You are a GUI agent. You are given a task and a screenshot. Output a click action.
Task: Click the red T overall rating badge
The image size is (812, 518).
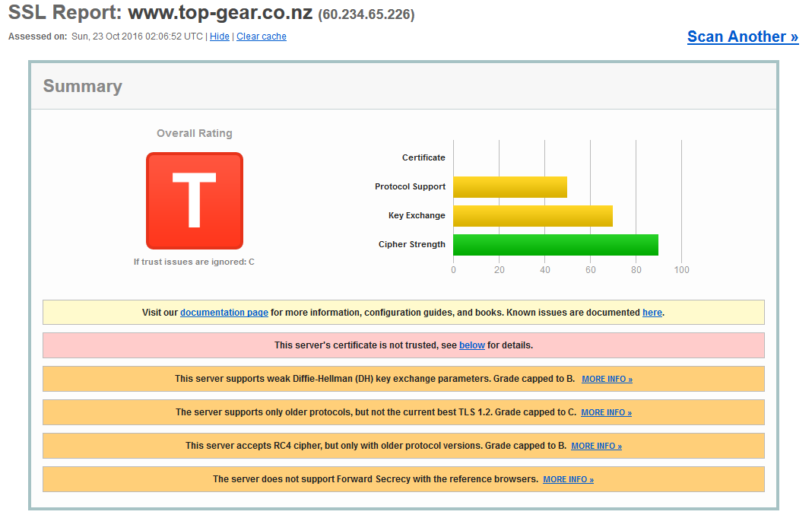195,201
